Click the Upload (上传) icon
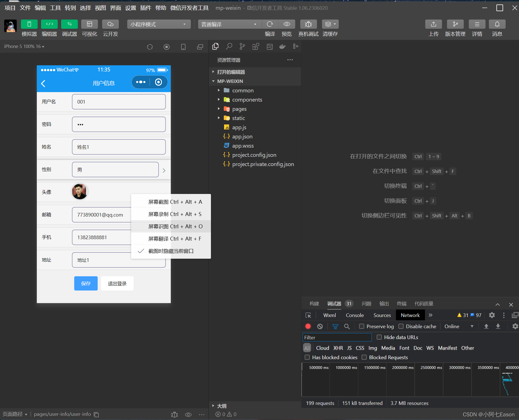This screenshot has width=519, height=420. [434, 24]
